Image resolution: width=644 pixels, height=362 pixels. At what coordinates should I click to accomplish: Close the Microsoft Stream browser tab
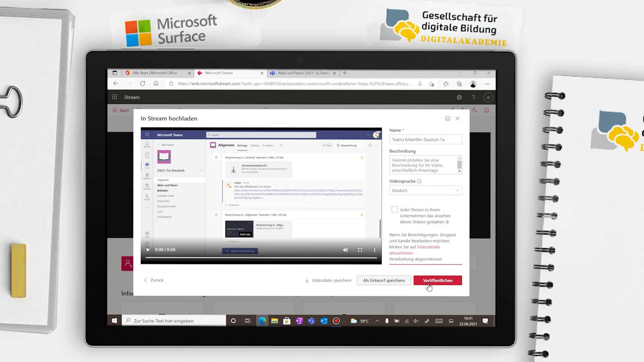262,73
